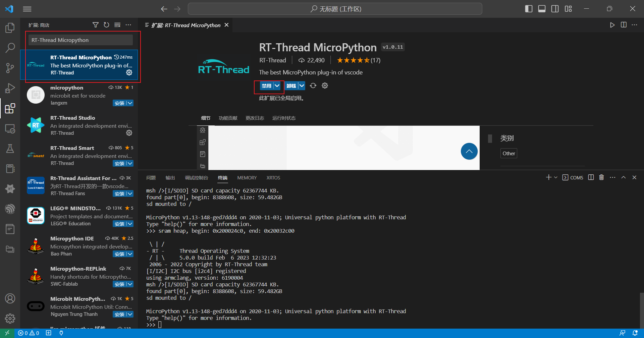Click the 禁用 disable button
The height and width of the screenshot is (338, 644).
pos(267,86)
